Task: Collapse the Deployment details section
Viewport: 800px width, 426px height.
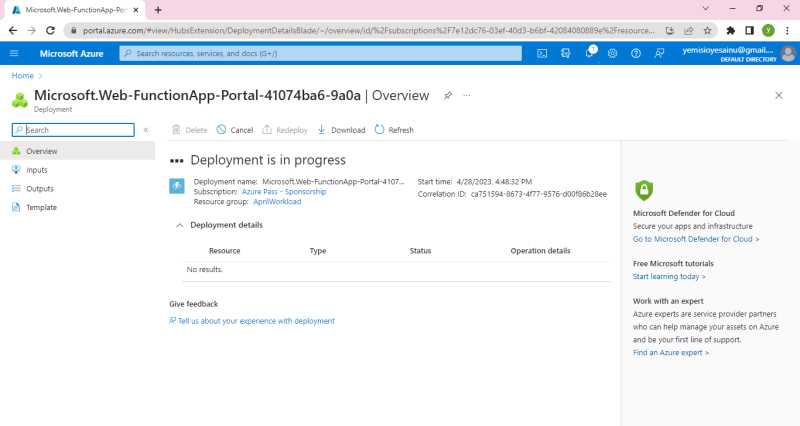Action: point(180,225)
